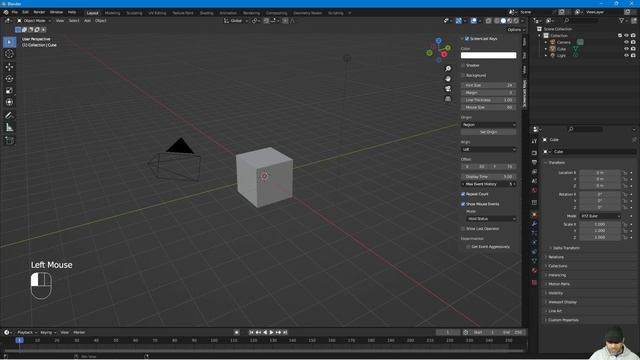
Task: Open the Material properties tab icon
Action: (534, 270)
